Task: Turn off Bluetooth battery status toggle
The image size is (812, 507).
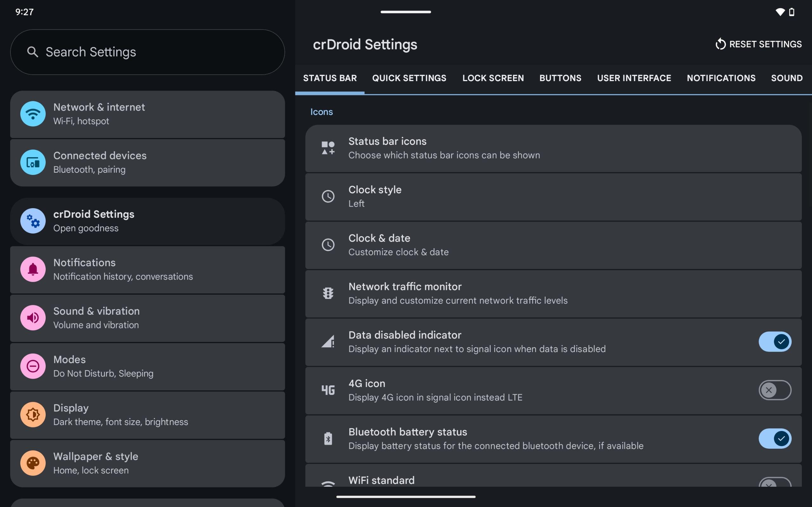Action: (x=775, y=438)
